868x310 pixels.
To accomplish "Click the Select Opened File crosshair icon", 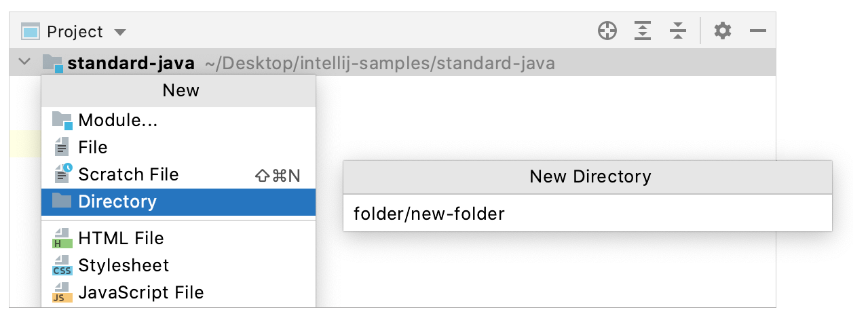I will click(607, 31).
